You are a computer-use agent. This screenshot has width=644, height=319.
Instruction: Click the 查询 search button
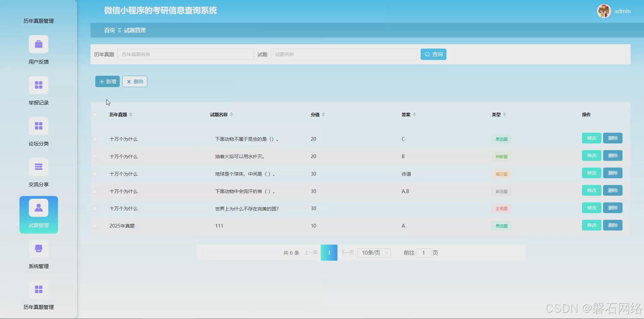coord(433,54)
